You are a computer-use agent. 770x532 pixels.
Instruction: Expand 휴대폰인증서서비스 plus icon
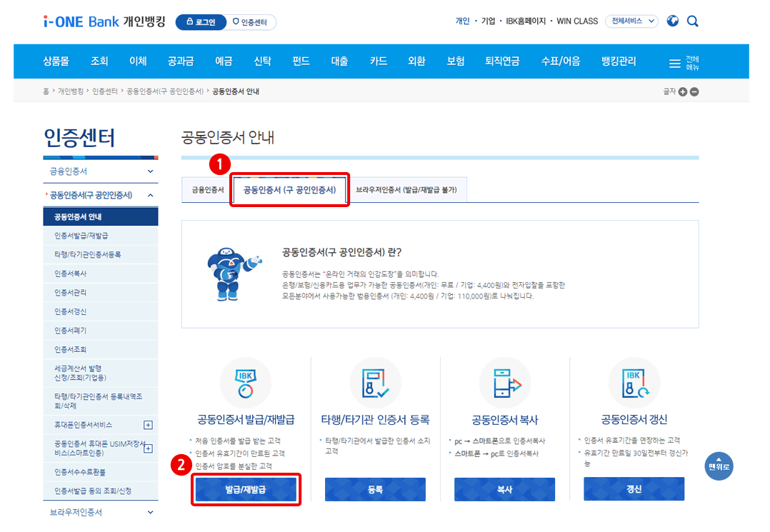pos(148,425)
